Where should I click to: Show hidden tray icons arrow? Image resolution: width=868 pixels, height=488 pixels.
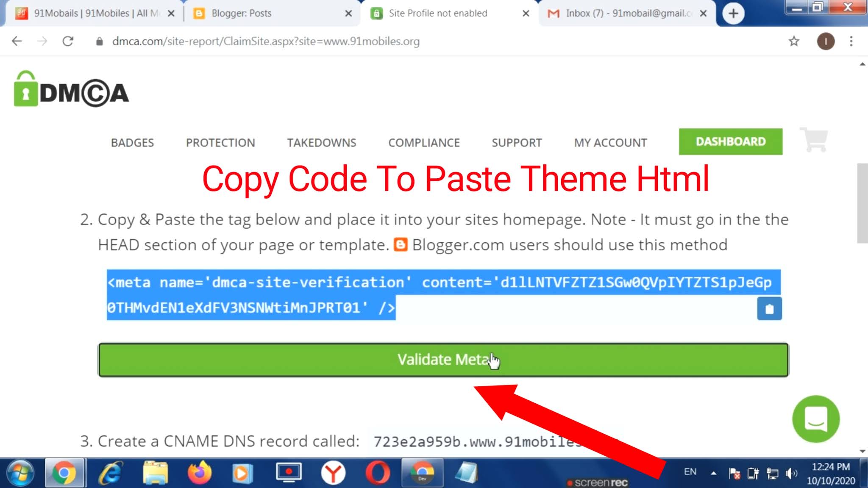click(714, 473)
